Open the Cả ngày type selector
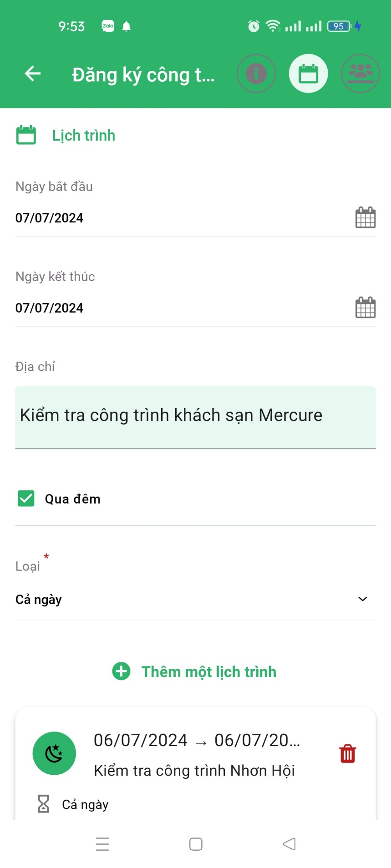 click(x=182, y=599)
